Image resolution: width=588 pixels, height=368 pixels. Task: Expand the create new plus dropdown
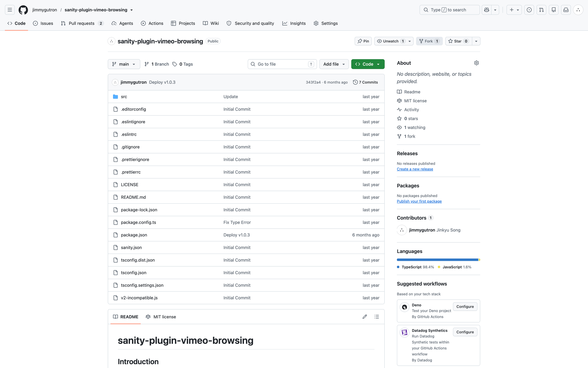[514, 10]
